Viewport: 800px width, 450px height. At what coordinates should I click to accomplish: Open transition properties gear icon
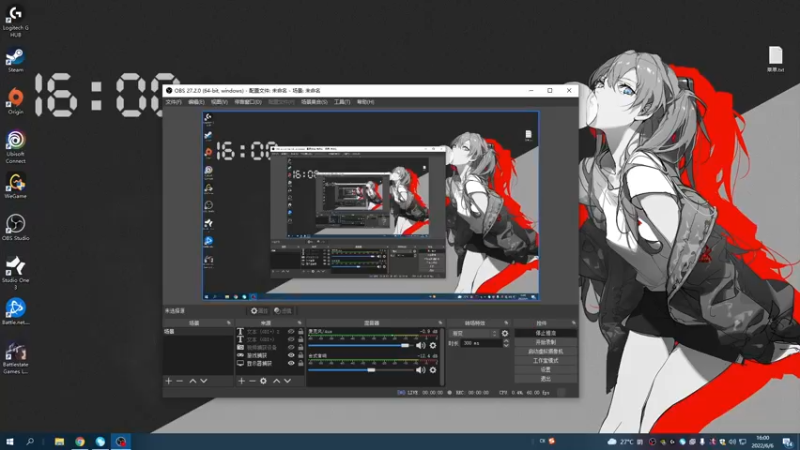click(x=505, y=333)
